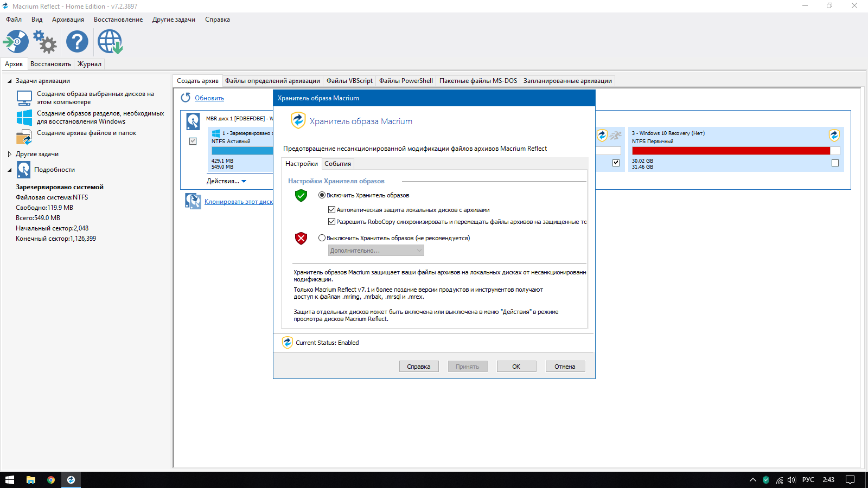Toggle Автоматическая защита локальных дисков checkbox
This screenshot has height=488, width=868.
[331, 210]
